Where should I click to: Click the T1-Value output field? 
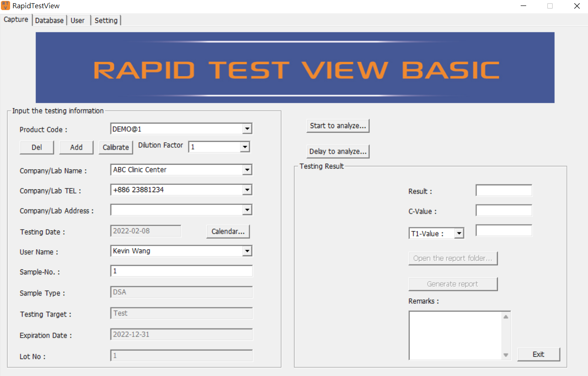pyautogui.click(x=504, y=230)
